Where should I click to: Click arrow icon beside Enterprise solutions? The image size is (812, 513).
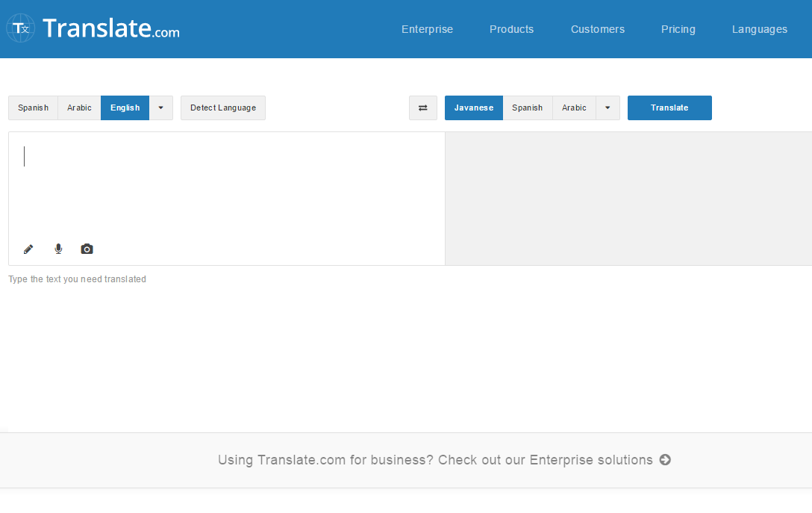click(x=665, y=460)
